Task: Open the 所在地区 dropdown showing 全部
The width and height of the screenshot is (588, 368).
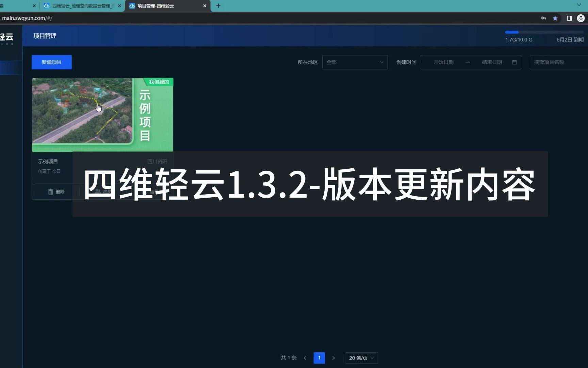Action: click(355, 62)
